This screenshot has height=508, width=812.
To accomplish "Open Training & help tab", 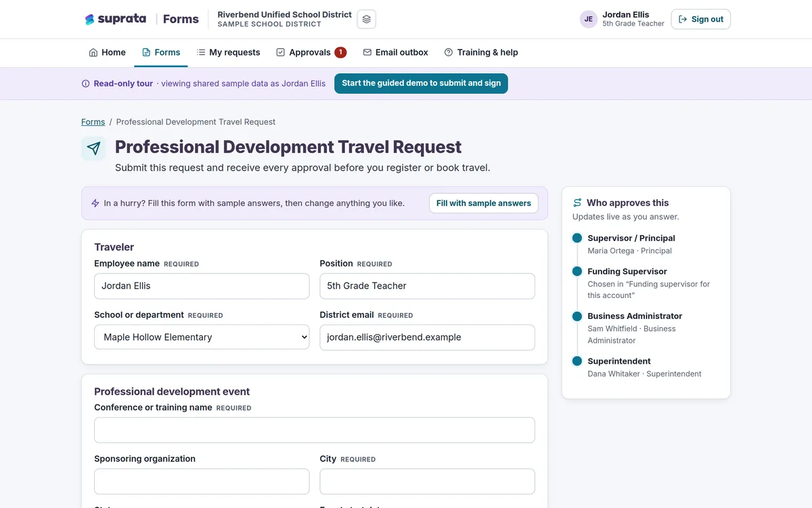I will [x=481, y=52].
